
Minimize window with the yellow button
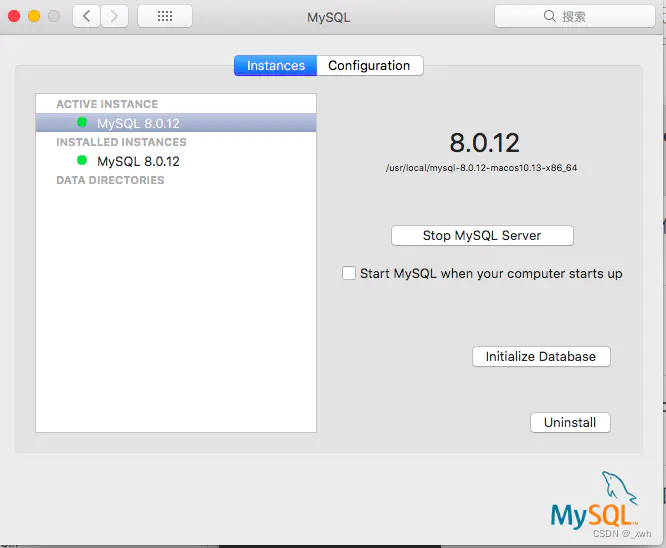click(34, 16)
